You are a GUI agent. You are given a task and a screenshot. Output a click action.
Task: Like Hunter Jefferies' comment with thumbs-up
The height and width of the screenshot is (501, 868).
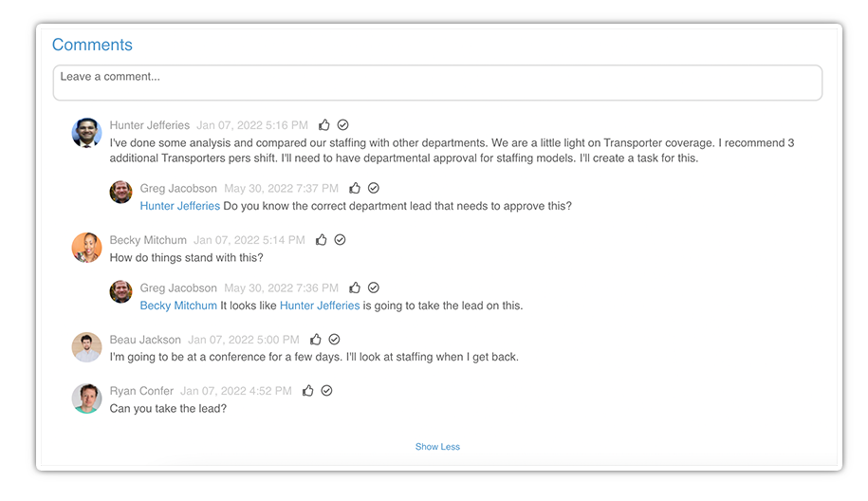coord(324,125)
